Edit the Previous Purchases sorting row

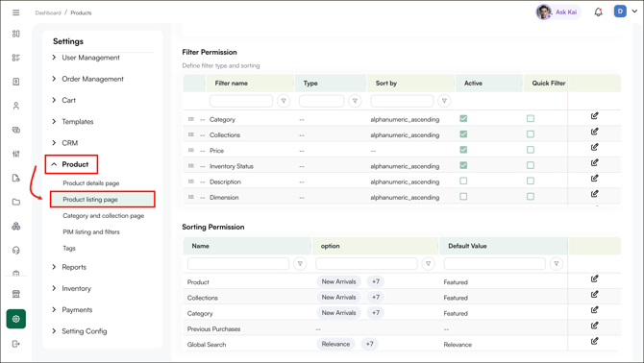(x=594, y=326)
